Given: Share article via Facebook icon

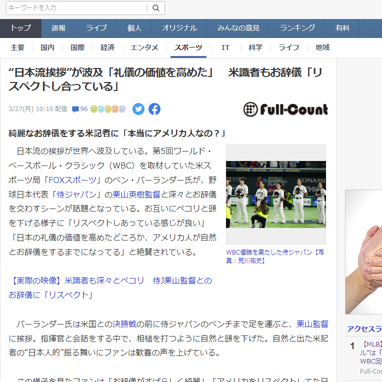Looking at the screenshot, I should click(154, 109).
